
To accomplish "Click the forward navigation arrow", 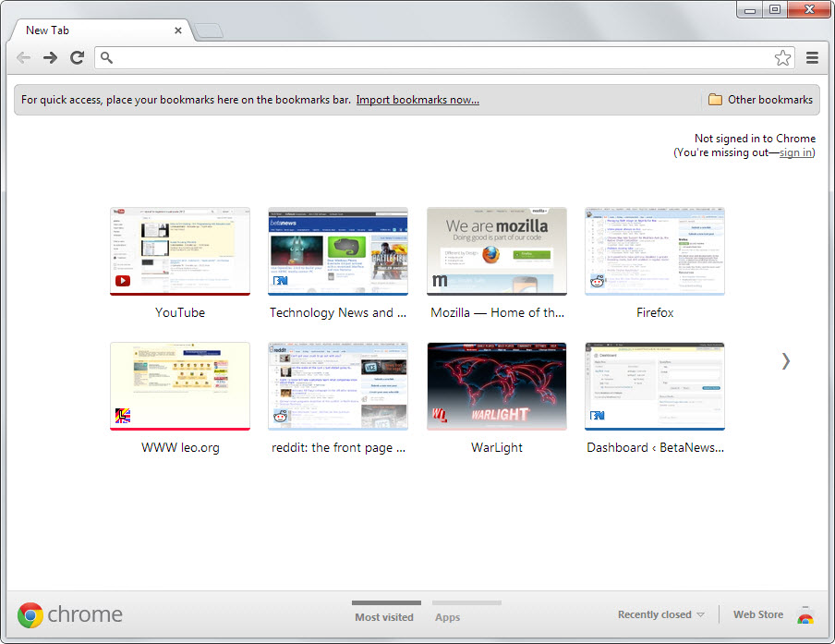I will pos(50,58).
